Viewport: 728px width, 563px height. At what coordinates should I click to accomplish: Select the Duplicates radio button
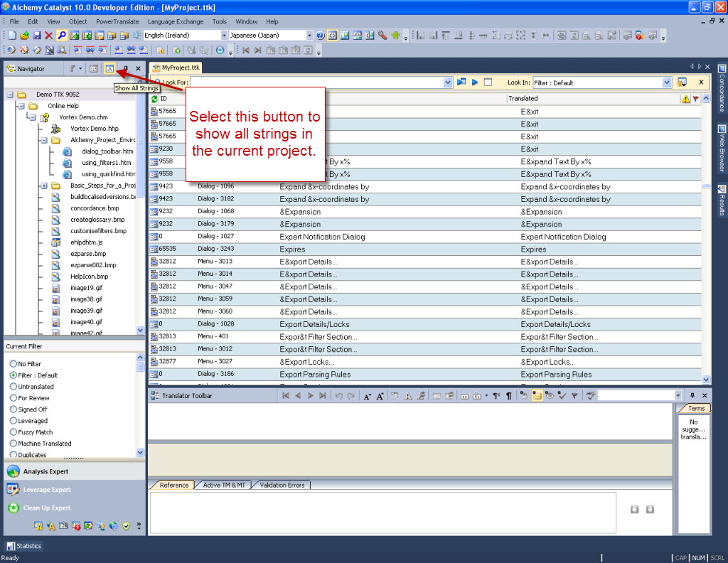14,455
